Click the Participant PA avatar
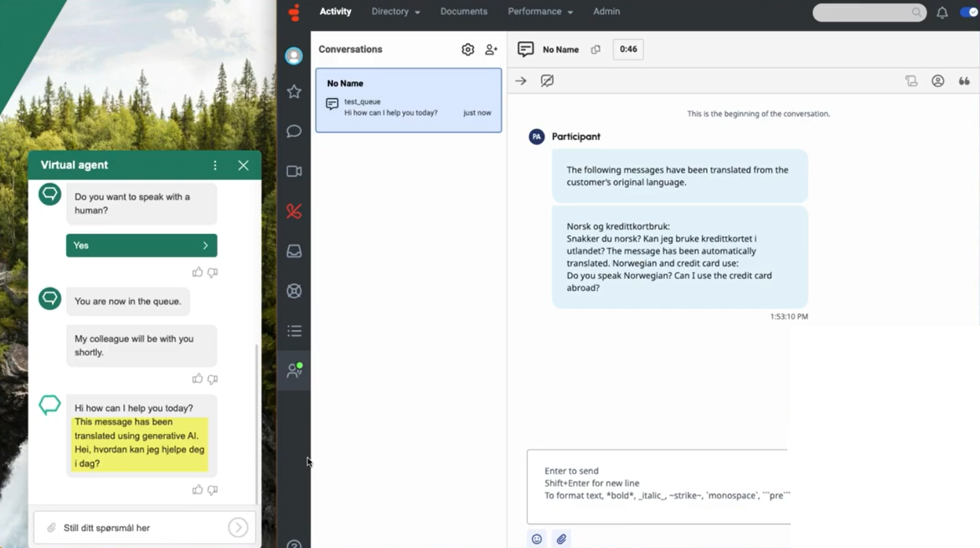The image size is (980, 548). [x=536, y=137]
